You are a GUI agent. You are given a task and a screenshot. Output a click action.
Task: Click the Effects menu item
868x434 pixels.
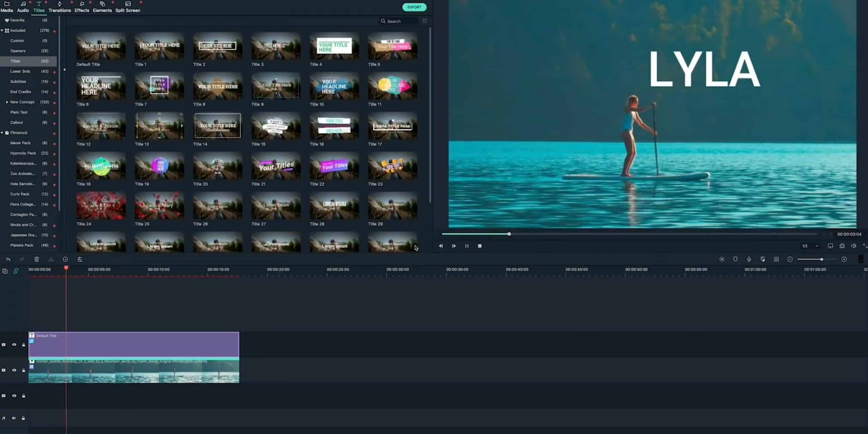tap(81, 10)
